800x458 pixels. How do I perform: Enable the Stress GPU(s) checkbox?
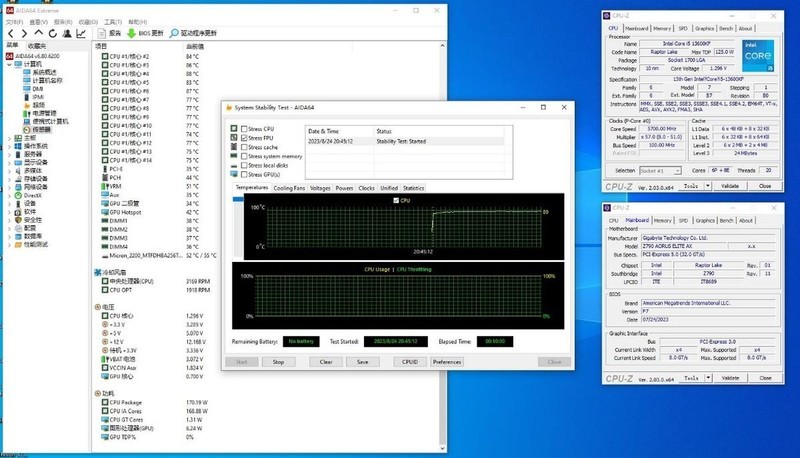(244, 174)
